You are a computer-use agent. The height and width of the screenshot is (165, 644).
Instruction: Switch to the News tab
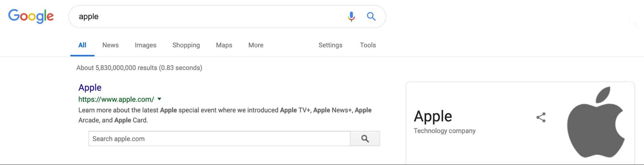[111, 45]
